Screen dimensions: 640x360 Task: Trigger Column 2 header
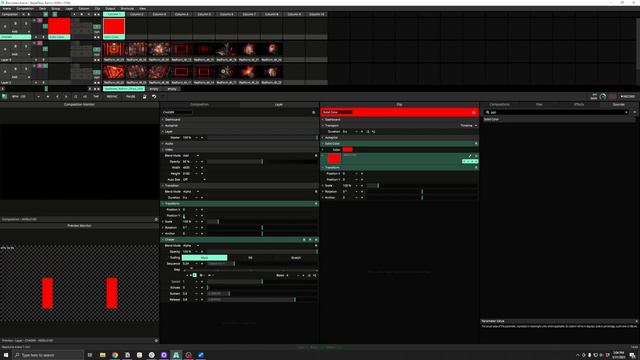coord(136,14)
